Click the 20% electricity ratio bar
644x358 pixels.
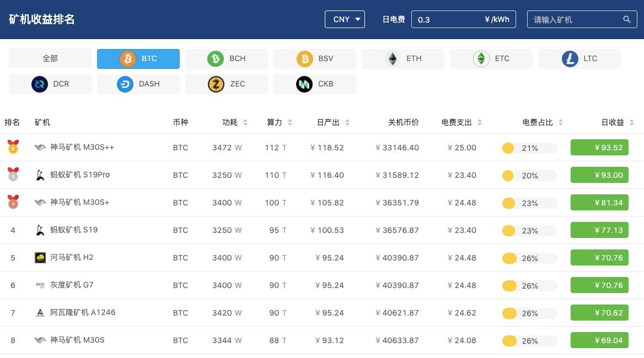(529, 176)
